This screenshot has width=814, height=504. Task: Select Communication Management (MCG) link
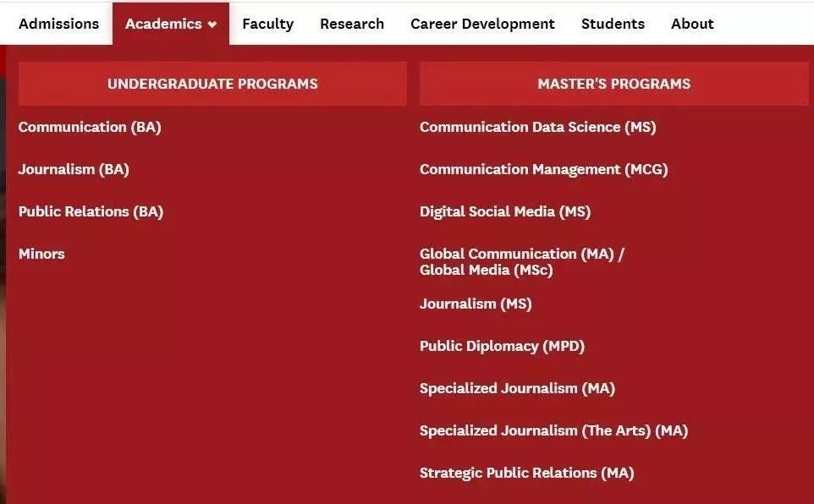tap(543, 169)
